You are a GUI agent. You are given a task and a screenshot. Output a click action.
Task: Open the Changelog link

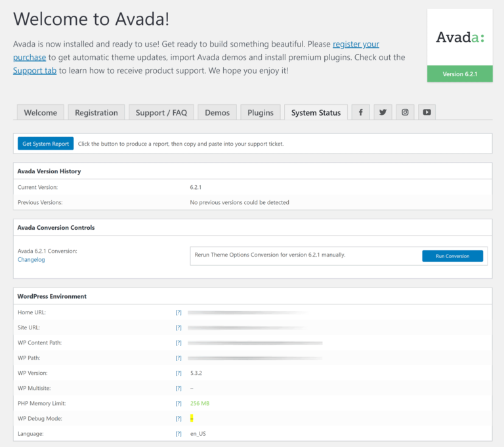pos(31,259)
